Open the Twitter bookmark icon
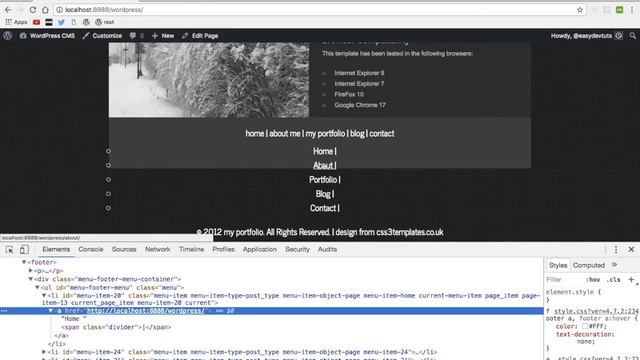Viewport: 640px width, 360px height. click(61, 22)
